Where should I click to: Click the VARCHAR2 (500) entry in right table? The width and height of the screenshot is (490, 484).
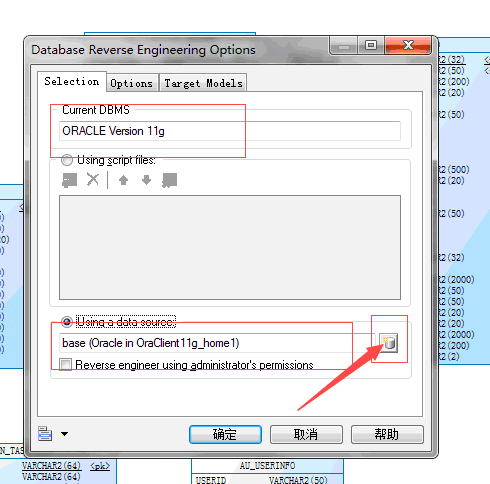point(454,169)
